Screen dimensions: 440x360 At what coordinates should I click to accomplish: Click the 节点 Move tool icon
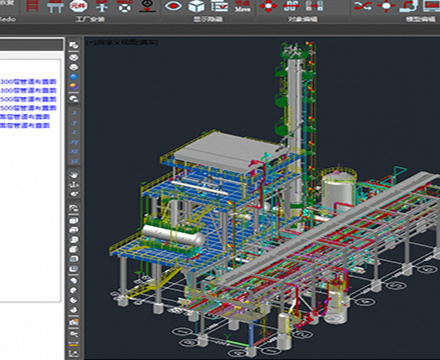click(242, 6)
